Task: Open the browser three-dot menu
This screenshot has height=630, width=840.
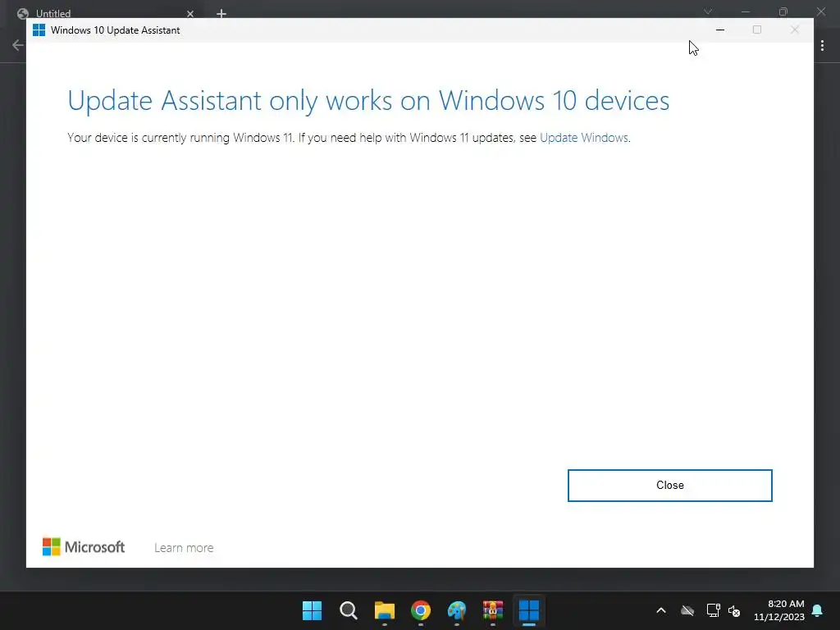Action: (x=822, y=46)
